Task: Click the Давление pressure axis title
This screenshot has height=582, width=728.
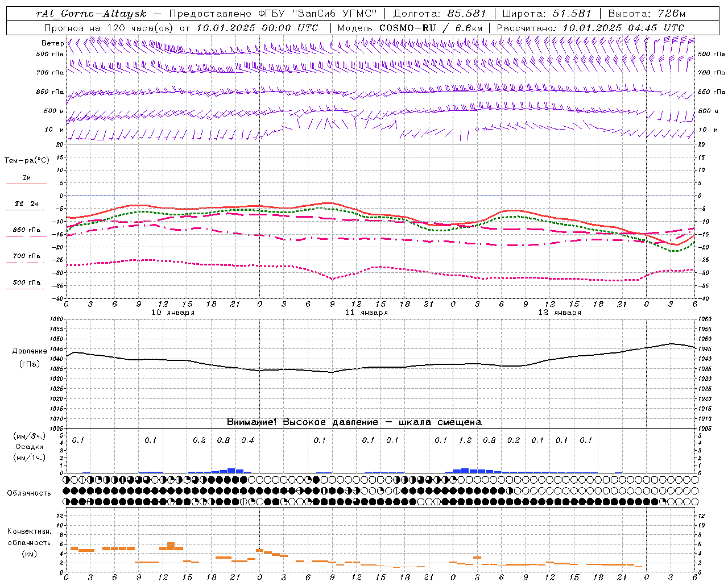Action: (30, 351)
